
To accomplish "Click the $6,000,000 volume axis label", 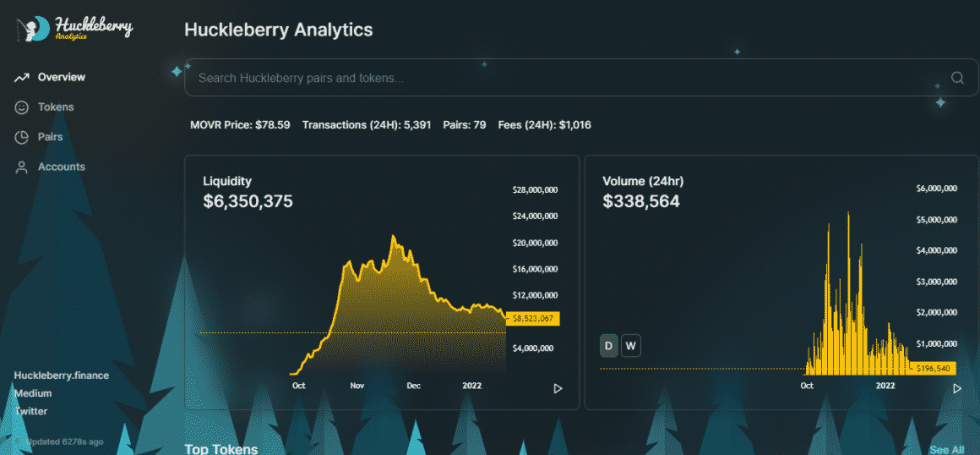I will [936, 189].
